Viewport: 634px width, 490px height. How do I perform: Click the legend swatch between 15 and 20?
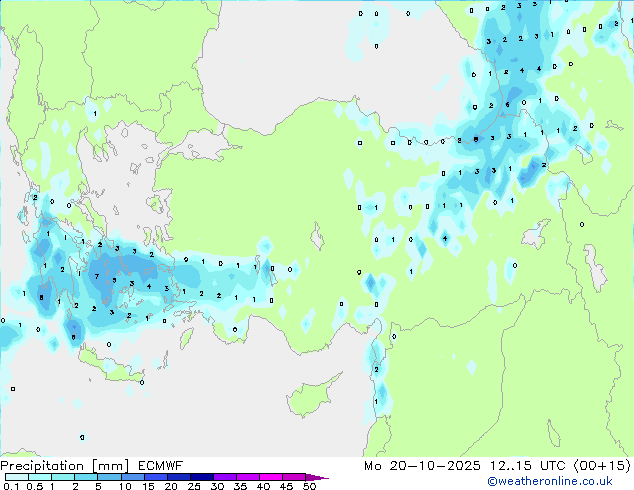pyautogui.click(x=156, y=477)
